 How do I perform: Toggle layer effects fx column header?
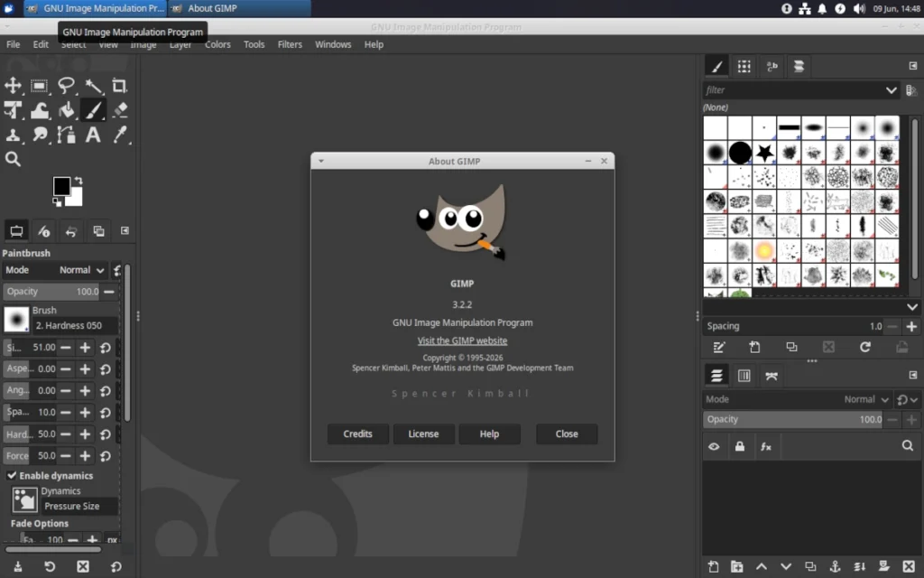click(x=765, y=446)
